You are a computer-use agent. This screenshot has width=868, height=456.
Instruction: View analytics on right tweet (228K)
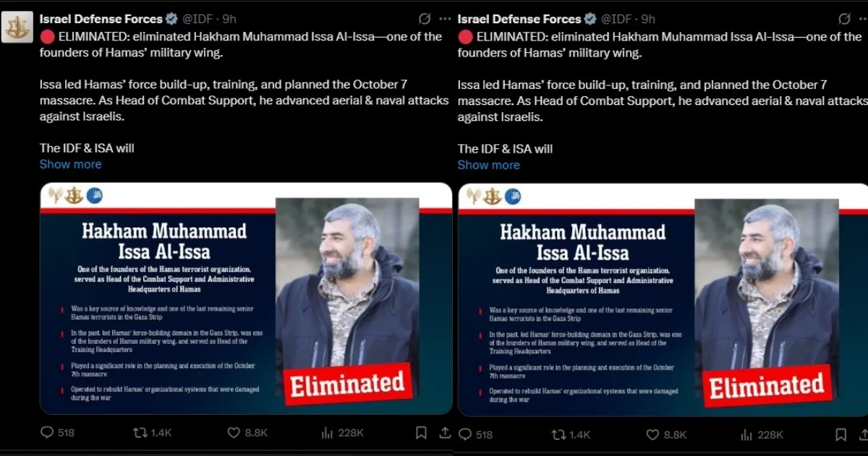click(746, 434)
